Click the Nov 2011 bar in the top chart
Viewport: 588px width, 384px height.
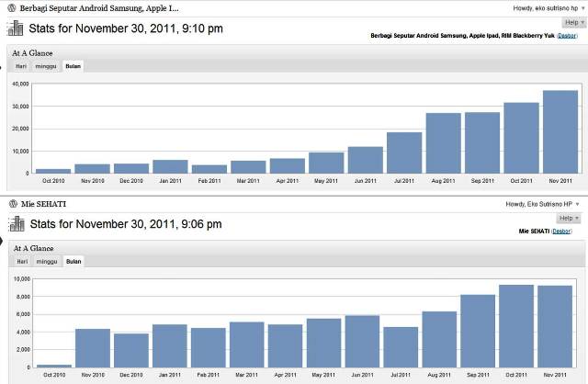(560, 131)
